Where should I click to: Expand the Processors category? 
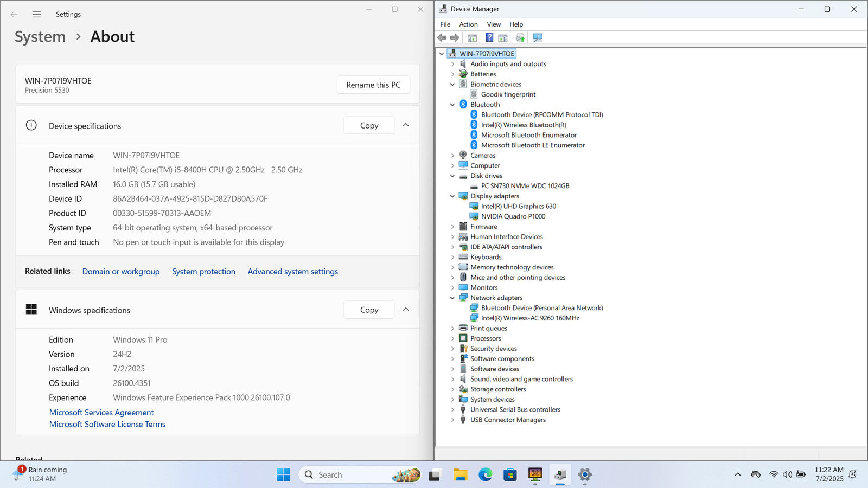pyautogui.click(x=452, y=338)
